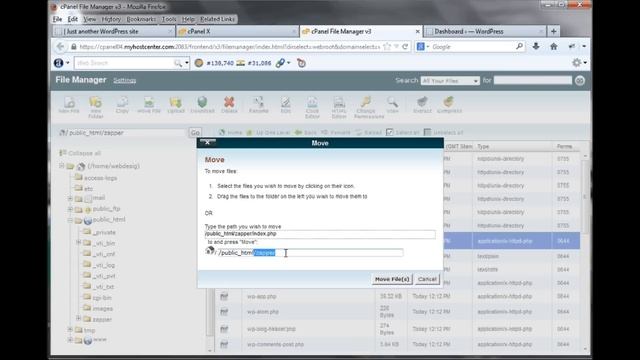Click the File Manager search go icon
The width and height of the screenshot is (640, 360).
[x=580, y=80]
